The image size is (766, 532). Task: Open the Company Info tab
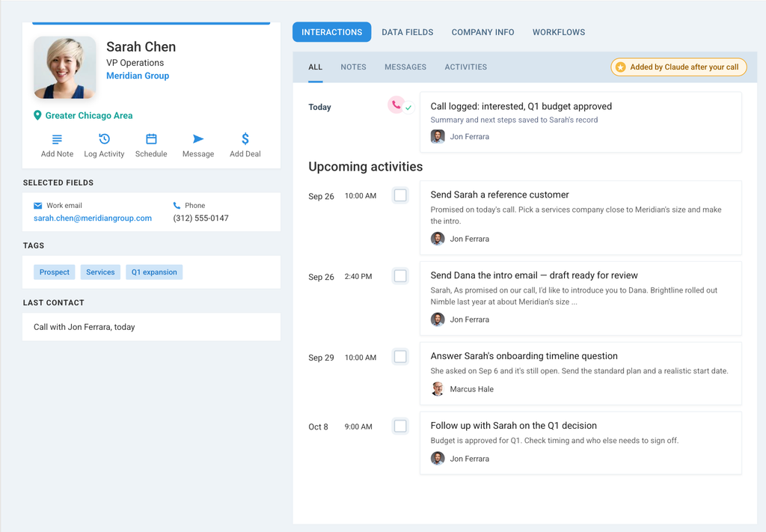coord(482,32)
